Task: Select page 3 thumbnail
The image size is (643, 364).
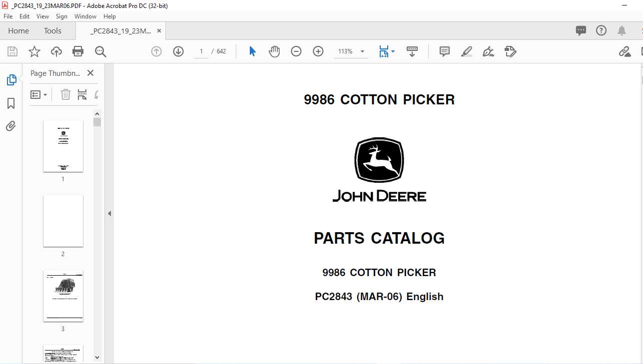Action: [63, 296]
